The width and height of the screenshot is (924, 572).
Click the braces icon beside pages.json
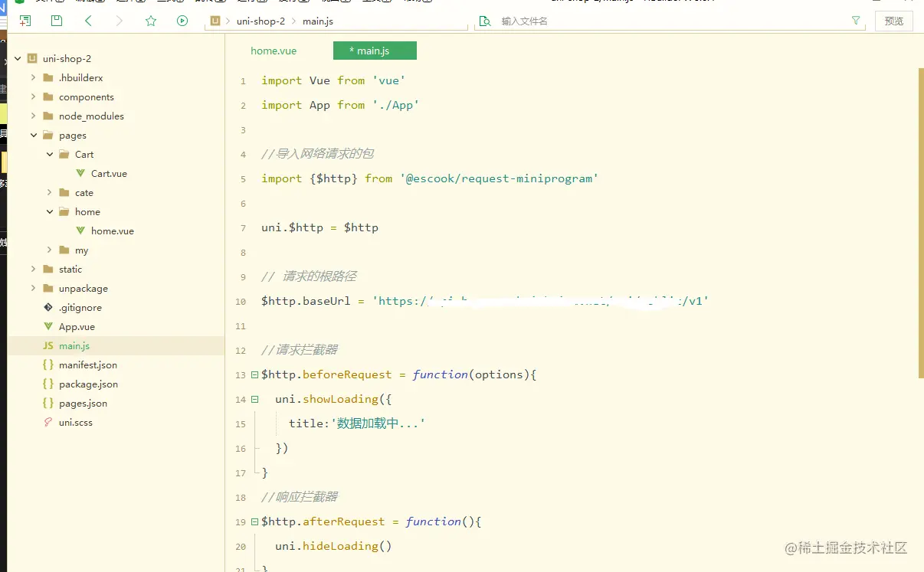48,404
